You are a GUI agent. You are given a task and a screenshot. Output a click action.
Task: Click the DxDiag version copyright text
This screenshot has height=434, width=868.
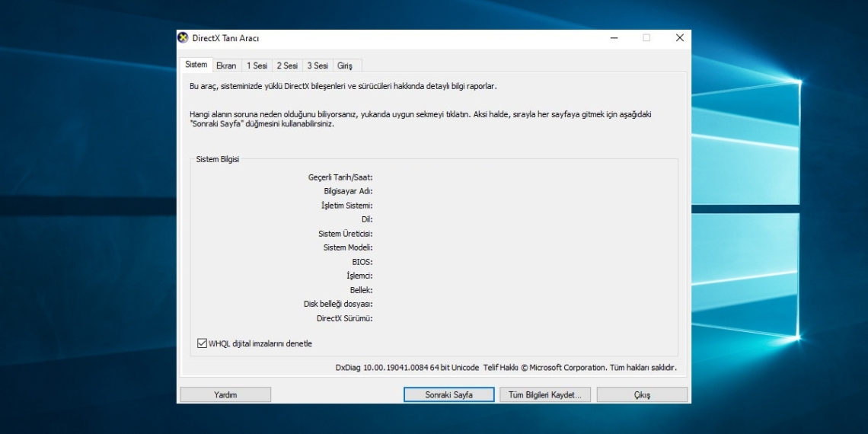[x=506, y=368]
